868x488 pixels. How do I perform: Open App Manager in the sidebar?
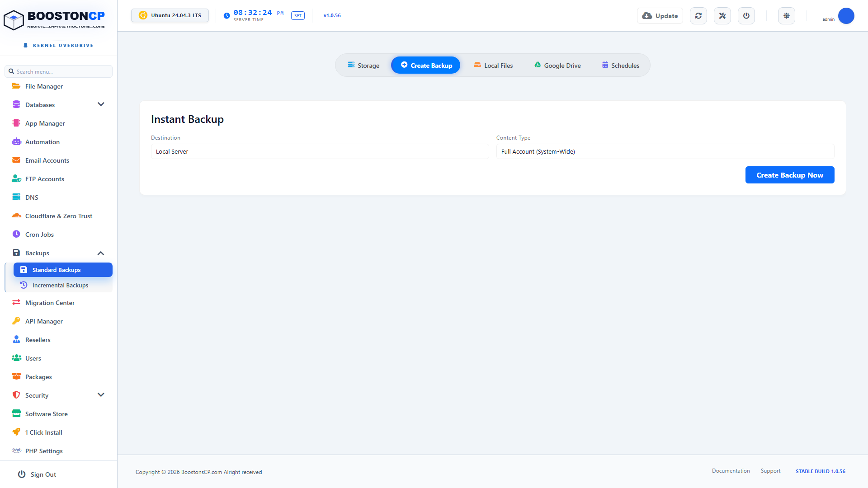(45, 123)
